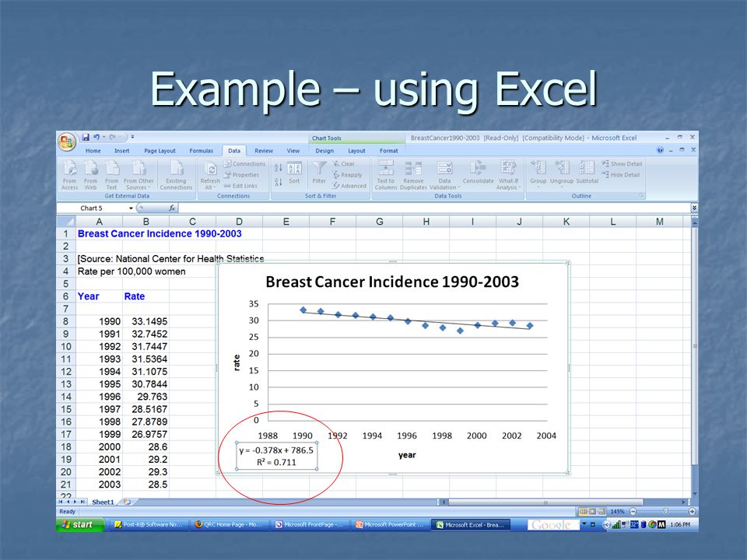Click the From Text import icon

click(x=111, y=175)
